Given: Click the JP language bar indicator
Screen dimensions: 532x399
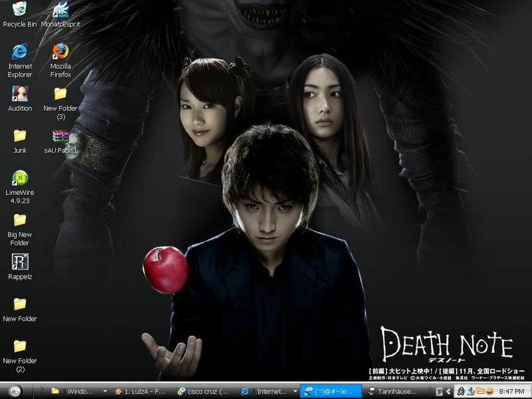Looking at the screenshot, I should coord(439,392).
